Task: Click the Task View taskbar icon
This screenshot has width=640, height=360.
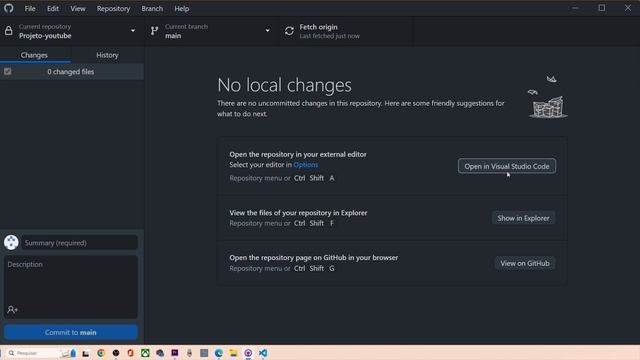Action: click(x=86, y=353)
